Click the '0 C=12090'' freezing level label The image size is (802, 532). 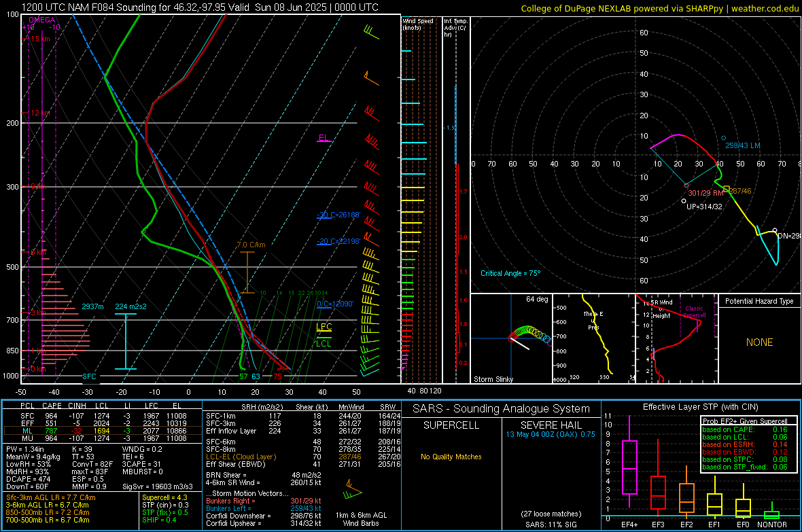pos(335,304)
